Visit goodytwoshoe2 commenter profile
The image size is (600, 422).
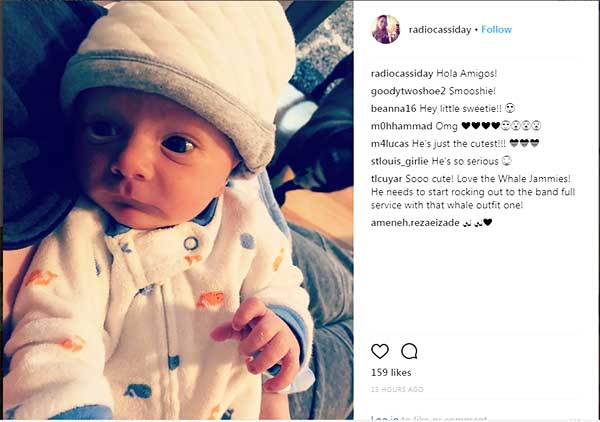pyautogui.click(x=408, y=91)
